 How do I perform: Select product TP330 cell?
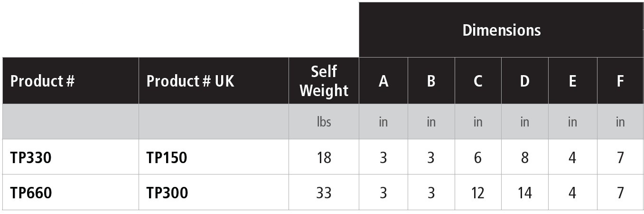[31, 157]
